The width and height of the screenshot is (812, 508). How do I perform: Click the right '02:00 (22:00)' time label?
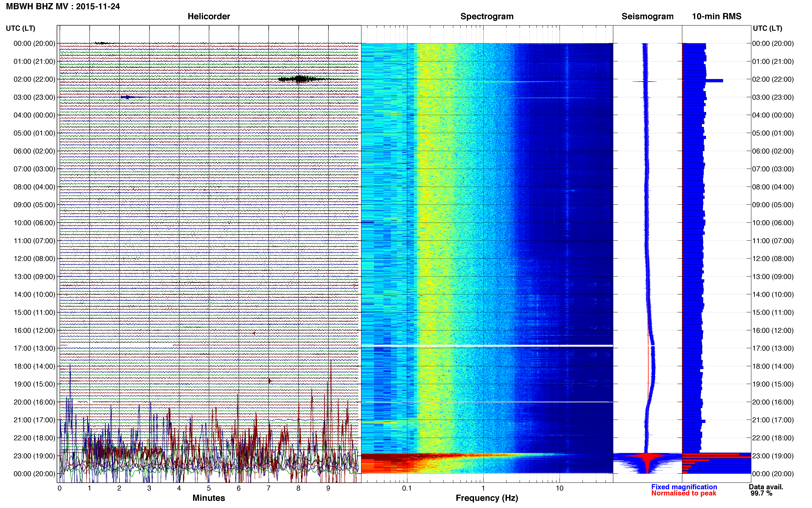[x=773, y=79]
